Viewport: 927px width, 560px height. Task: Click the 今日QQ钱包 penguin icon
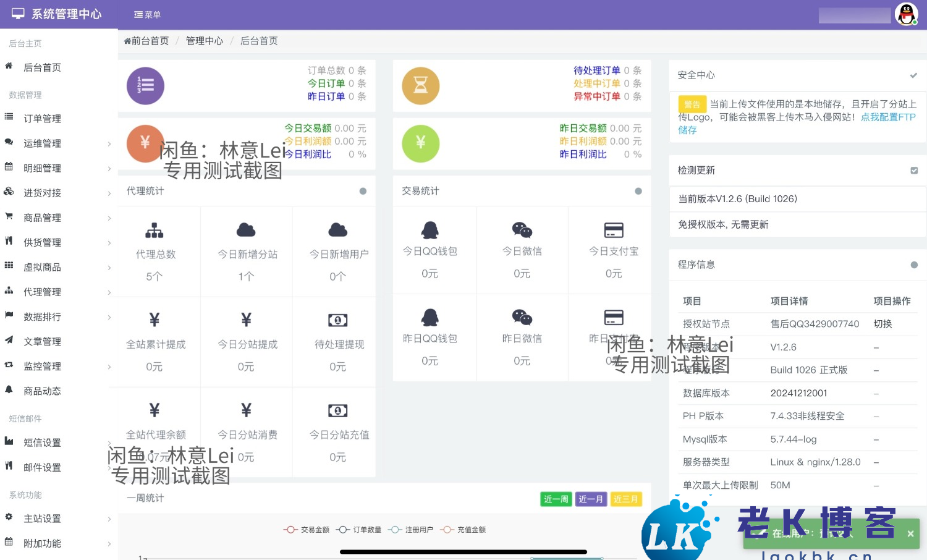[430, 230]
